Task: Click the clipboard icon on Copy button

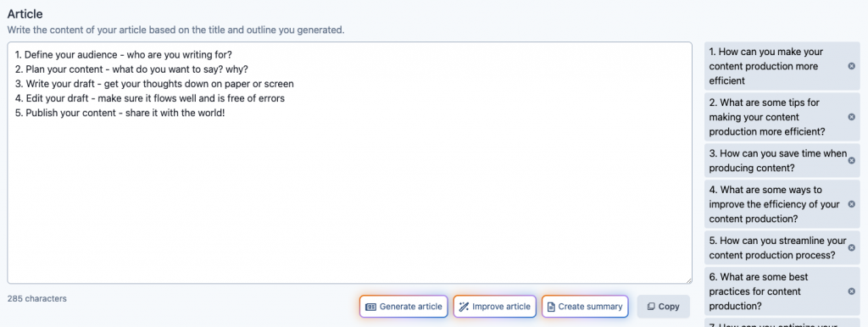Action: tap(651, 307)
